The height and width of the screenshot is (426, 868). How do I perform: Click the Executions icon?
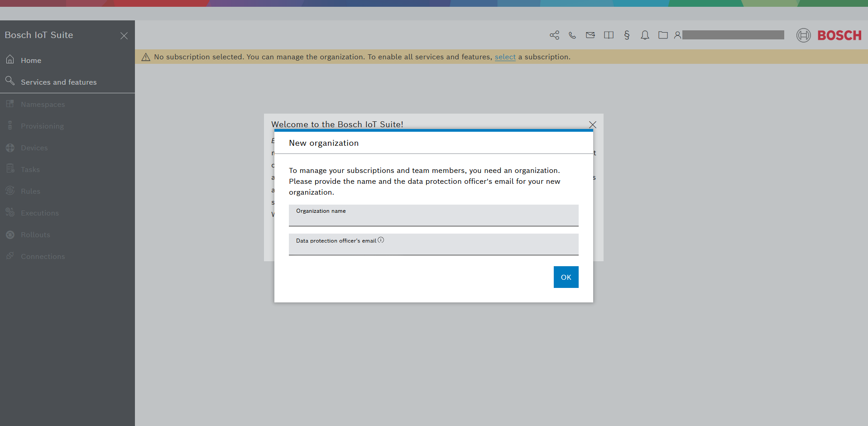(10, 212)
